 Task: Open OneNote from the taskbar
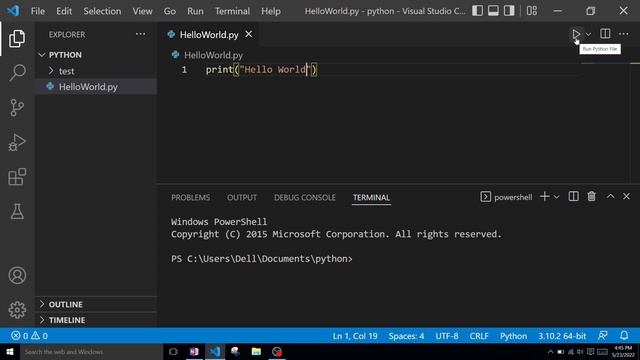coord(194,352)
